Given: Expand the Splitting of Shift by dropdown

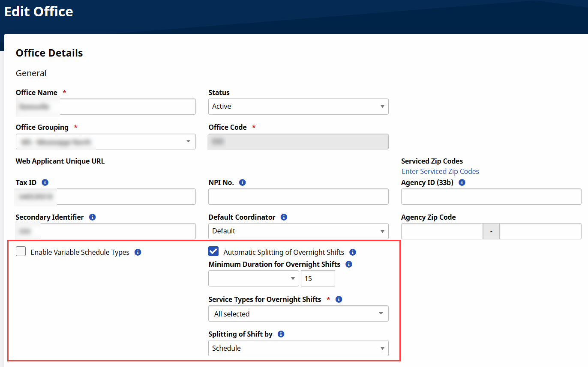Looking at the screenshot, I should (298, 348).
